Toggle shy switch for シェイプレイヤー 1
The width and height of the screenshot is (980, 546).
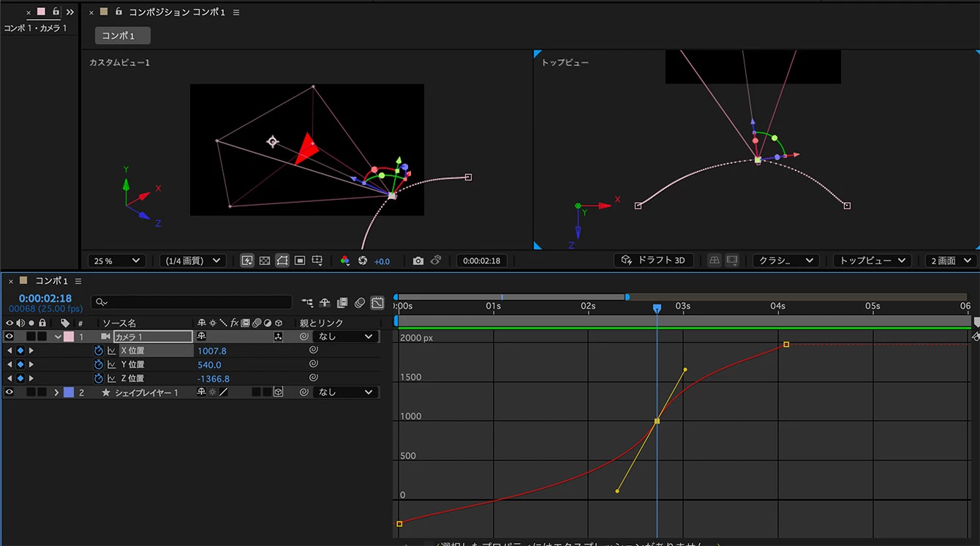pyautogui.click(x=202, y=392)
